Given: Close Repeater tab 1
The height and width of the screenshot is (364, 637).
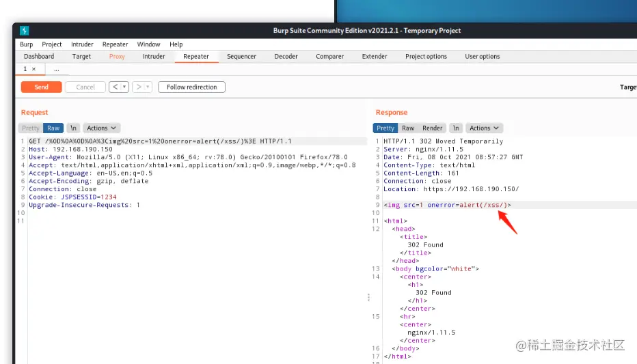Looking at the screenshot, I should [33, 69].
